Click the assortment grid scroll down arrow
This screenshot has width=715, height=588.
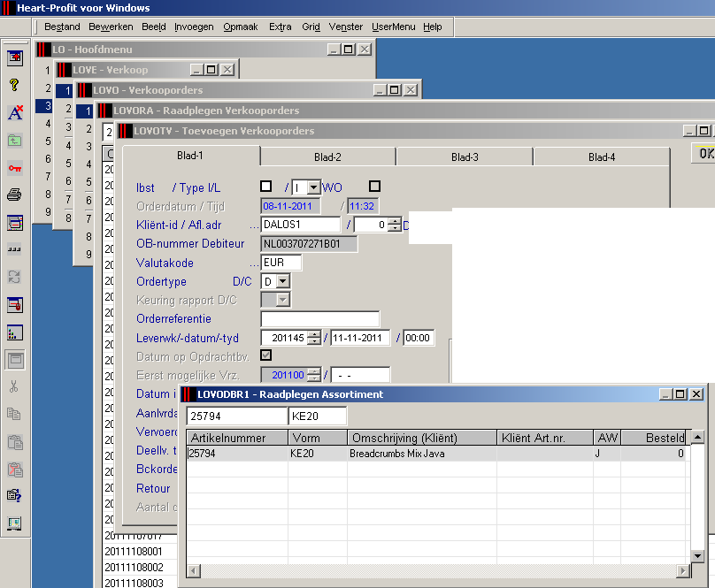[x=697, y=556]
